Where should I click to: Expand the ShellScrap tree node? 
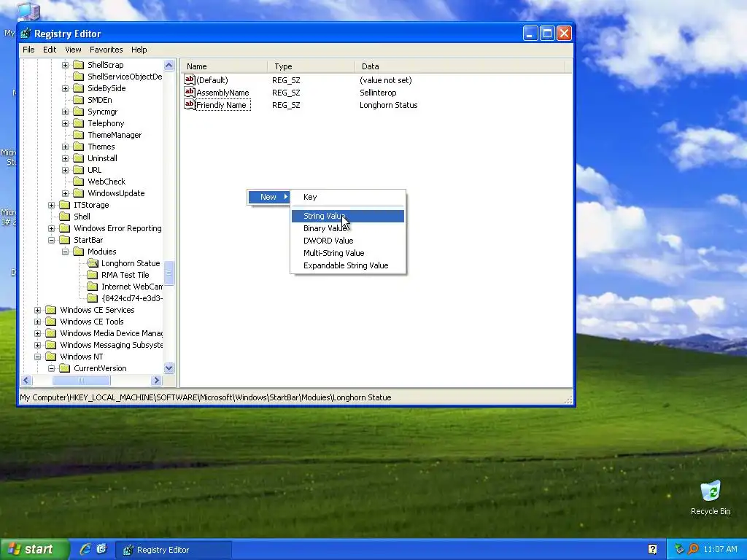pos(65,65)
